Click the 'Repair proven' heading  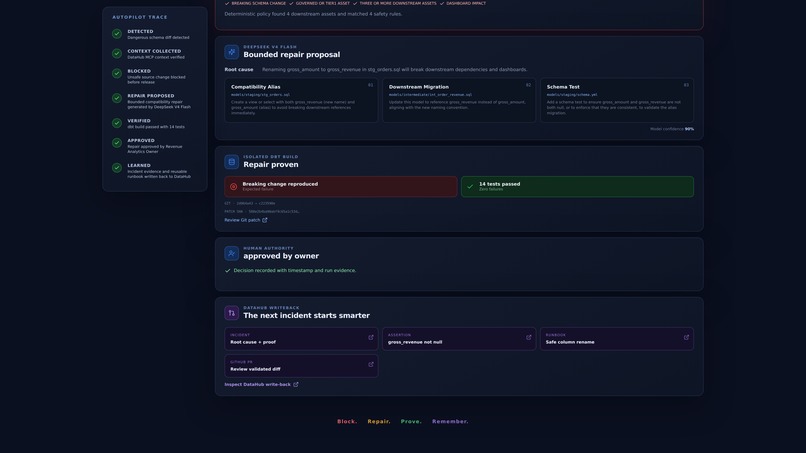tap(271, 165)
